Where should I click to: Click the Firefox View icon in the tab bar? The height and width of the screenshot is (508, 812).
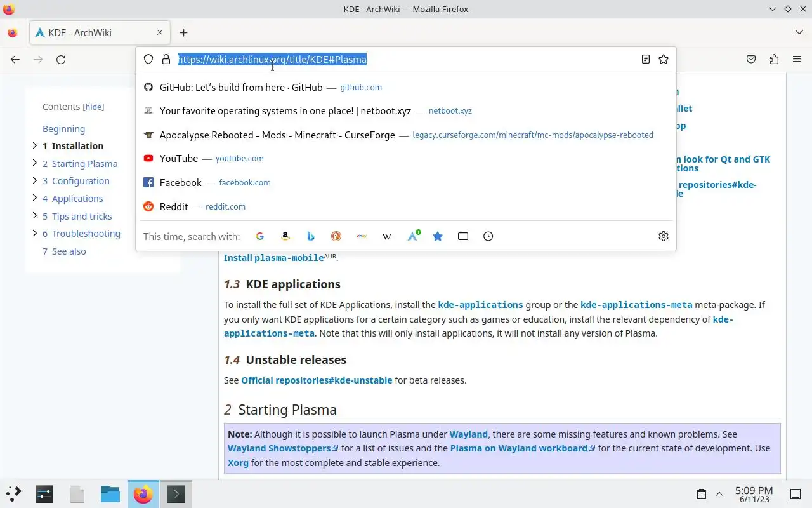point(13,33)
